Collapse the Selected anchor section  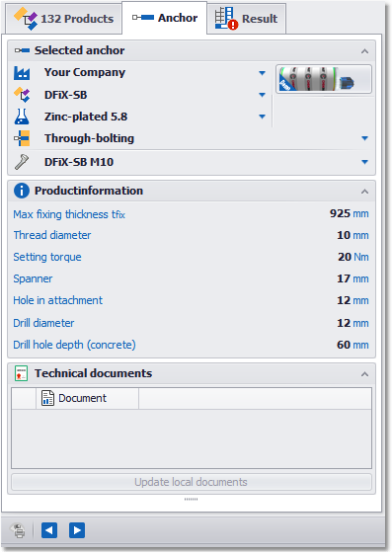tap(364, 51)
